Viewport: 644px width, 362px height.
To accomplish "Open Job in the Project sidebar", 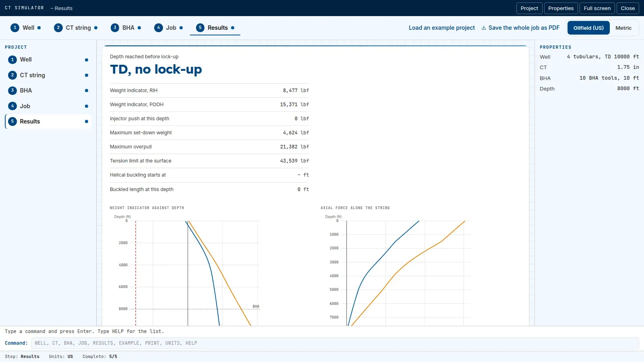I will [48, 106].
